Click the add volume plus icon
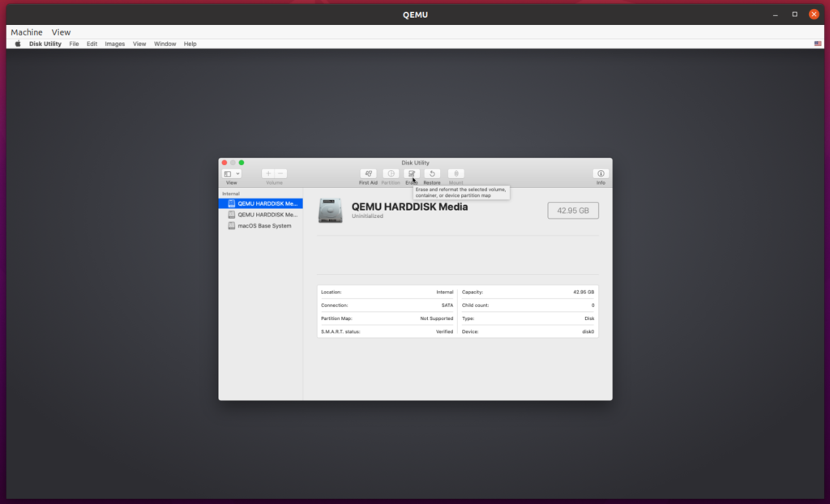This screenshot has width=830, height=504. pos(267,173)
